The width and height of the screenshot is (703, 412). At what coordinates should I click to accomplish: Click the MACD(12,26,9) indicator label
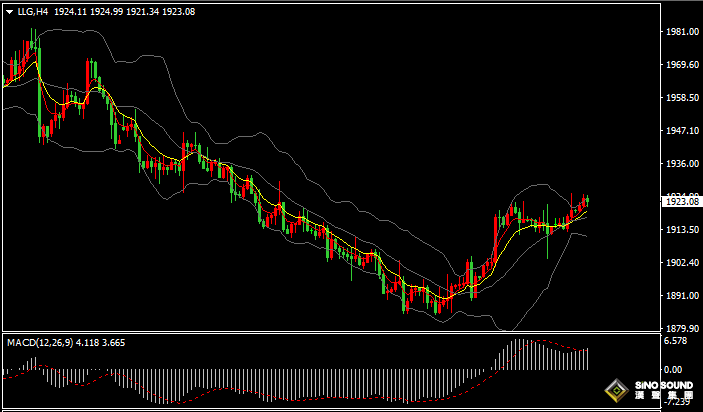pyautogui.click(x=39, y=342)
